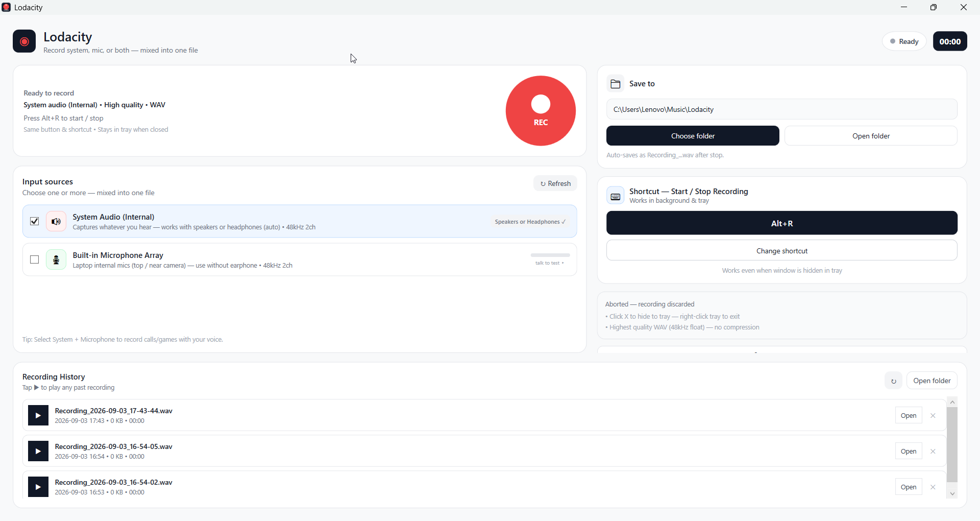Click the Tip text about System + Microphone
Screen dimensions: 980x521
pyautogui.click(x=122, y=339)
